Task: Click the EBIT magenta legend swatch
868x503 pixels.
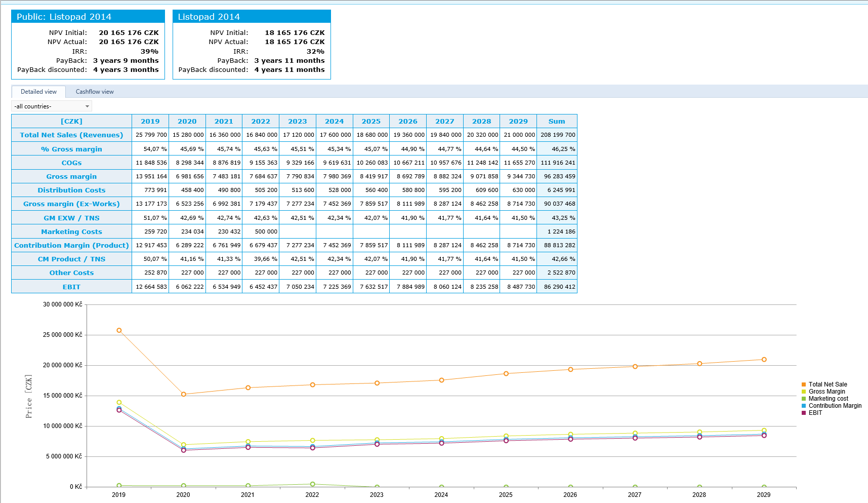Action: [804, 413]
